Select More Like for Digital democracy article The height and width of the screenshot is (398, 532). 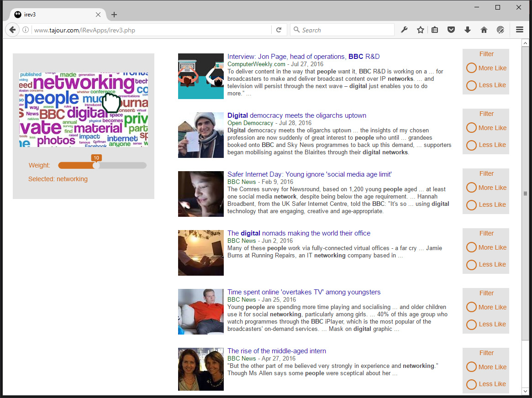pyautogui.click(x=471, y=128)
